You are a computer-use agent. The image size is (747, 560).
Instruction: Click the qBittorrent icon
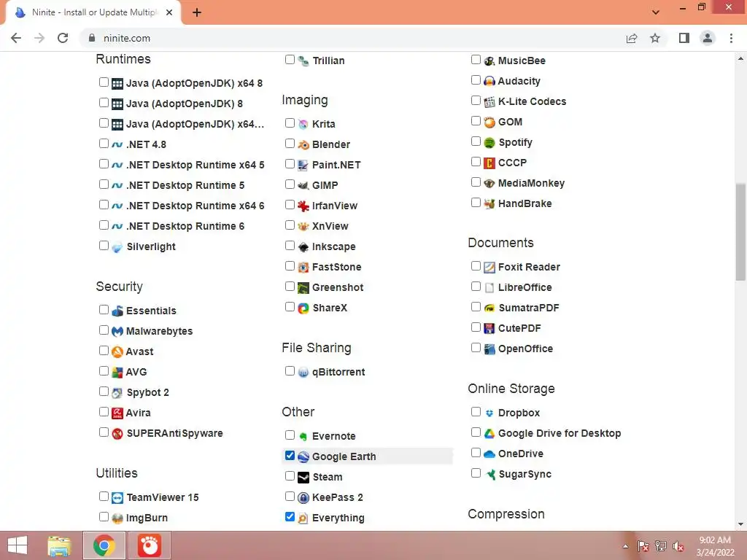tap(303, 373)
